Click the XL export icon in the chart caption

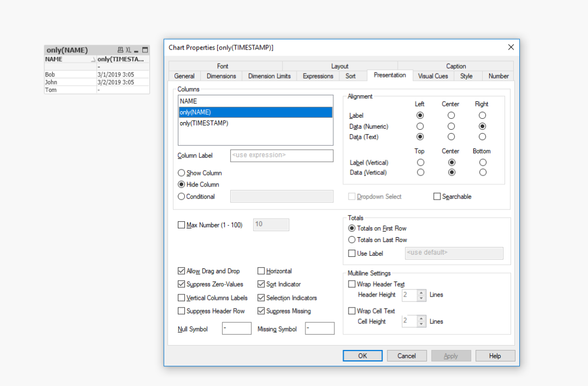129,50
